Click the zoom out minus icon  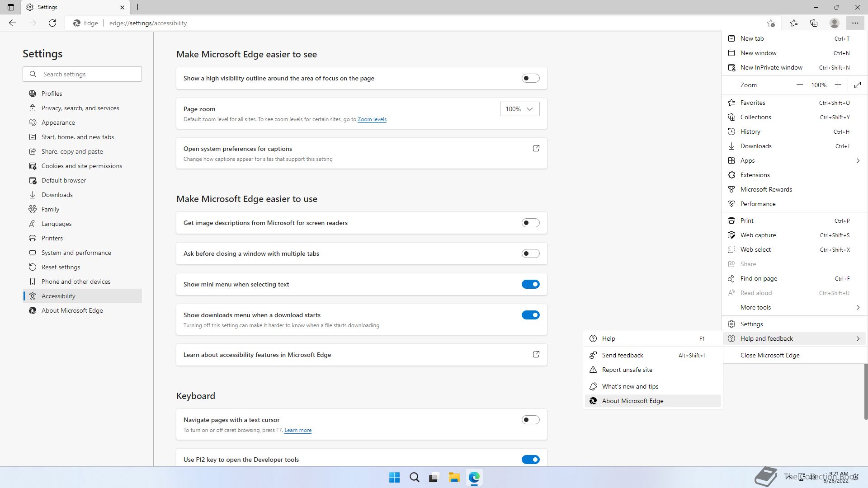pos(799,85)
